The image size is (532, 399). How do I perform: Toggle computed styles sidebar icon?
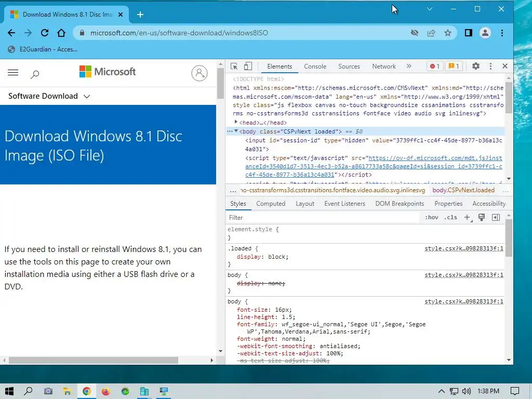496,218
